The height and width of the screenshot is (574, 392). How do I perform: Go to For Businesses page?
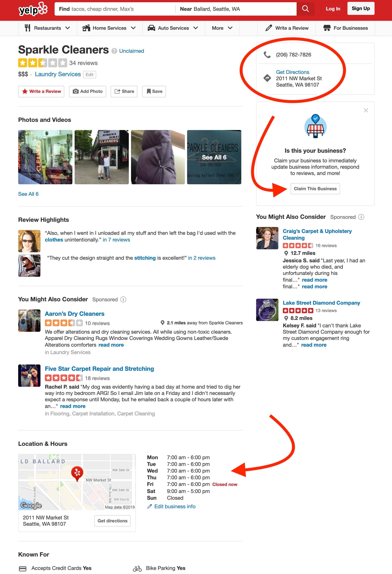click(346, 28)
